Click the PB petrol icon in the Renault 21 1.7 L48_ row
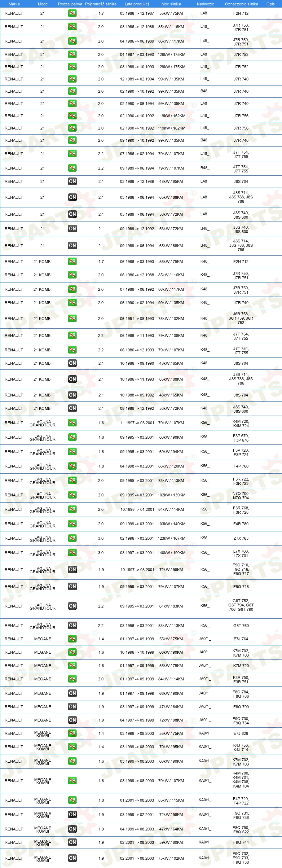Screen dimensions: 282x868 coord(72,13)
